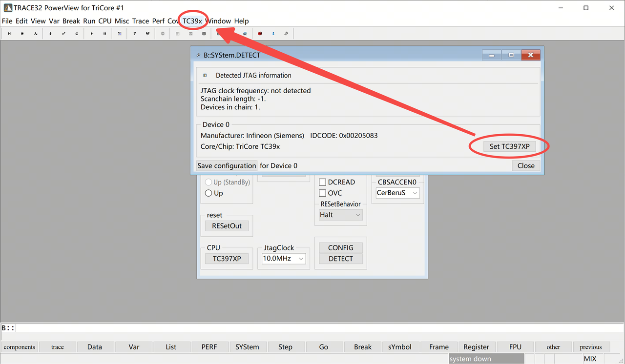Click the blue info toolbar icon
The image size is (625, 364).
273,34
